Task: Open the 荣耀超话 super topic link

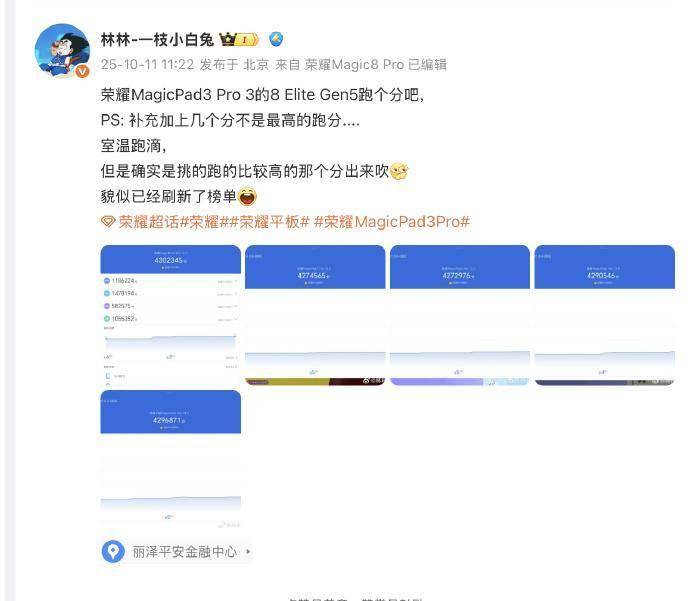Action: (x=149, y=221)
